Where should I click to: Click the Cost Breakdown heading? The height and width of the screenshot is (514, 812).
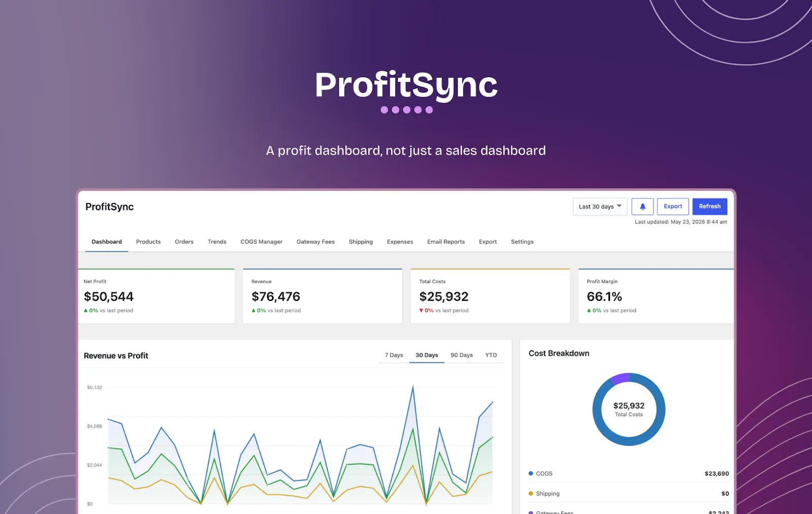pos(559,353)
